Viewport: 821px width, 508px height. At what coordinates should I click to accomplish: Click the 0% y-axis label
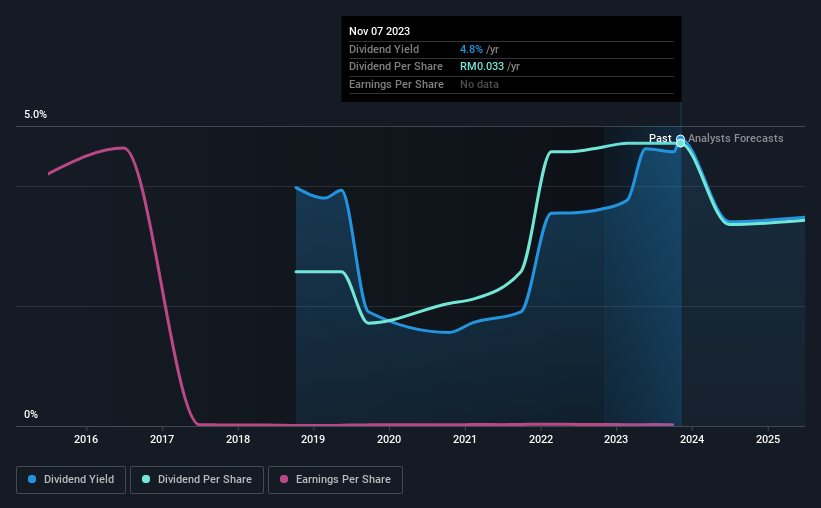(31, 414)
